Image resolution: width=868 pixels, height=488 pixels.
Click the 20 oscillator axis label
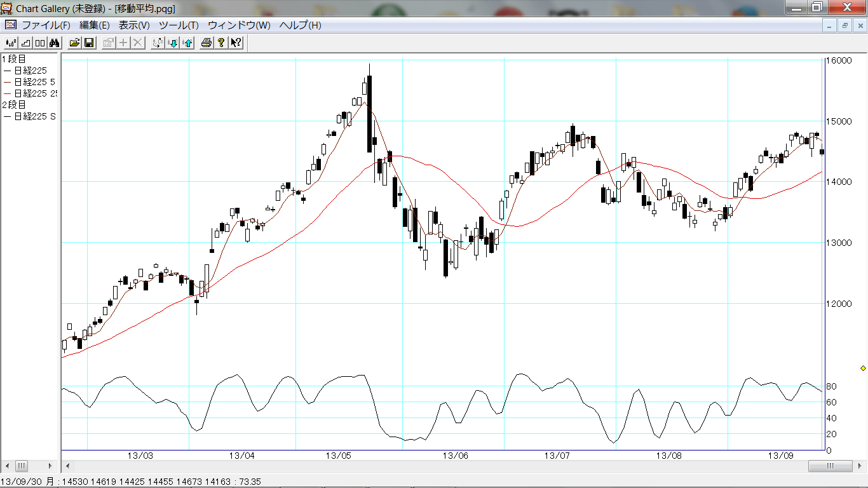(831, 434)
